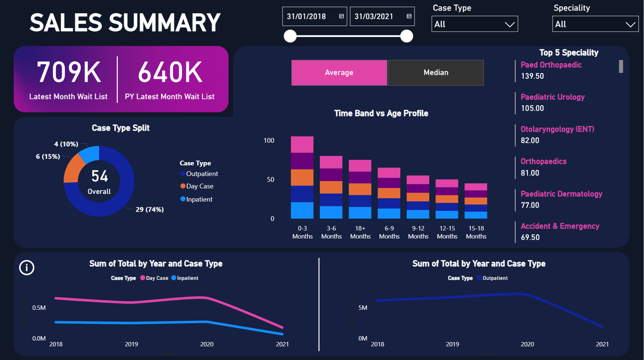The height and width of the screenshot is (360, 644).
Task: Expand the Case Type dropdown
Action: pyautogui.click(x=474, y=24)
